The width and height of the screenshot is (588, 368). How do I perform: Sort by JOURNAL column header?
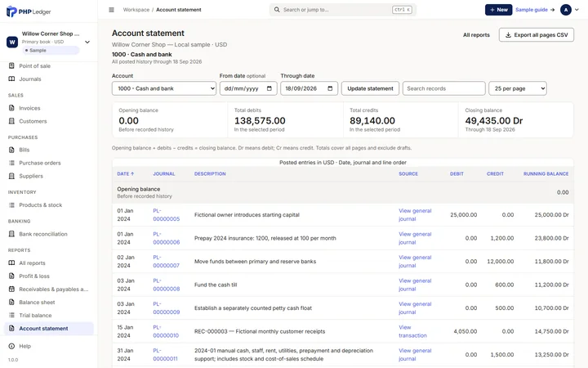[164, 173]
